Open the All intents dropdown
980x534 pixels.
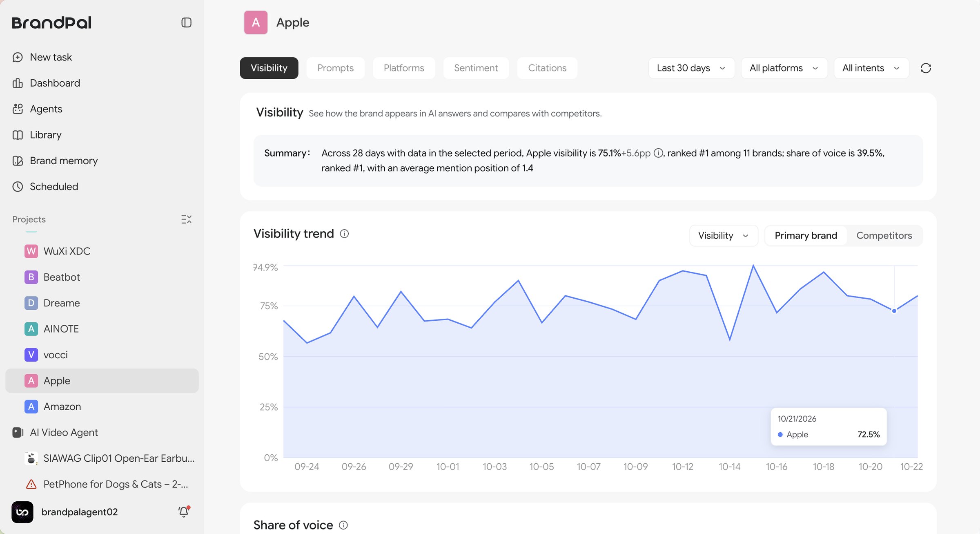(x=871, y=68)
